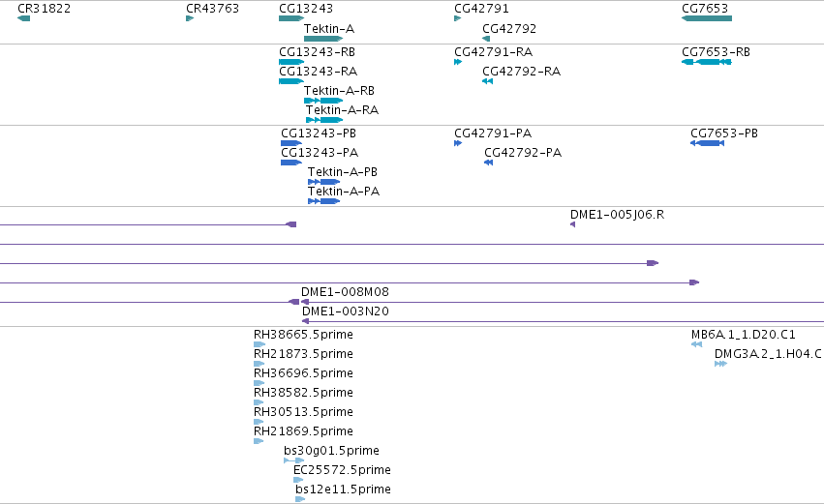
Task: Click the CG42791 gene arrow
Action: point(458,18)
